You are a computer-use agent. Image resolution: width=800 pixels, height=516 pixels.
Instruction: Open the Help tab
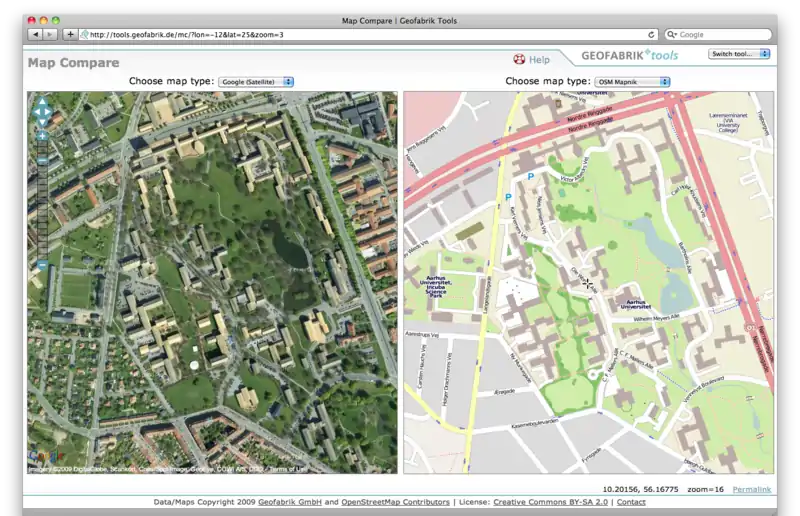point(532,60)
